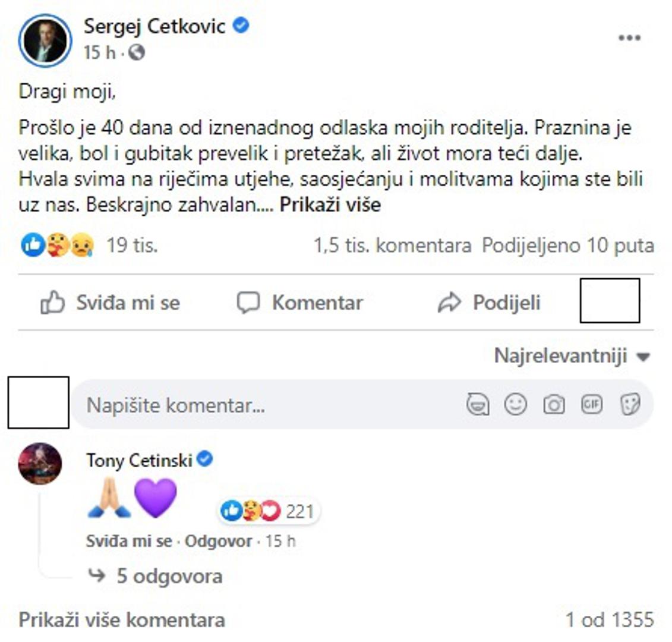Like the post with Sviđa mi se
This screenshot has width=672, height=642.
click(111, 303)
